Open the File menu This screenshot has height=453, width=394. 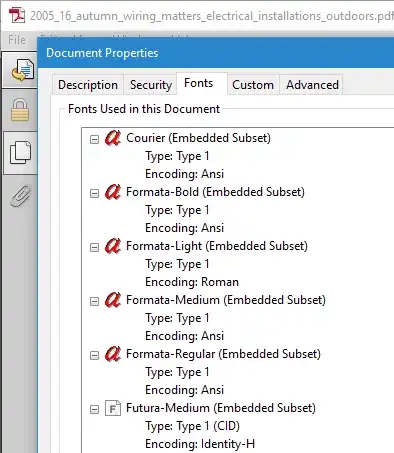point(17,40)
